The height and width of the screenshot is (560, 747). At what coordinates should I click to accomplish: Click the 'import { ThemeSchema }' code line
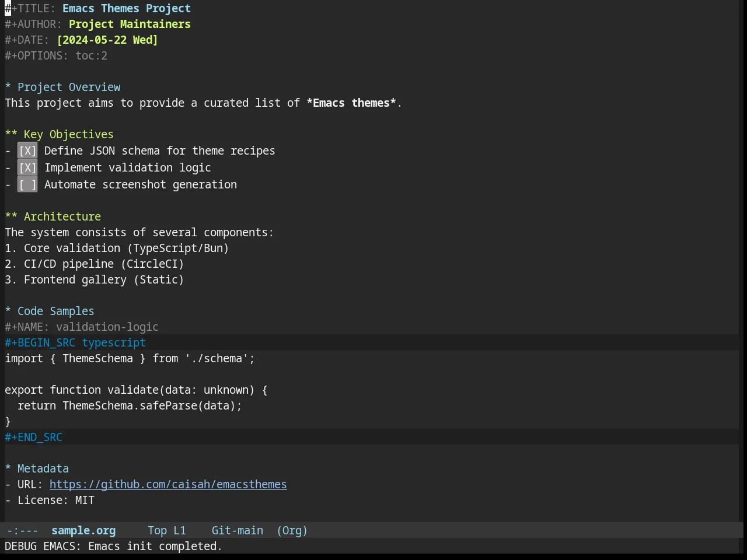coord(130,359)
